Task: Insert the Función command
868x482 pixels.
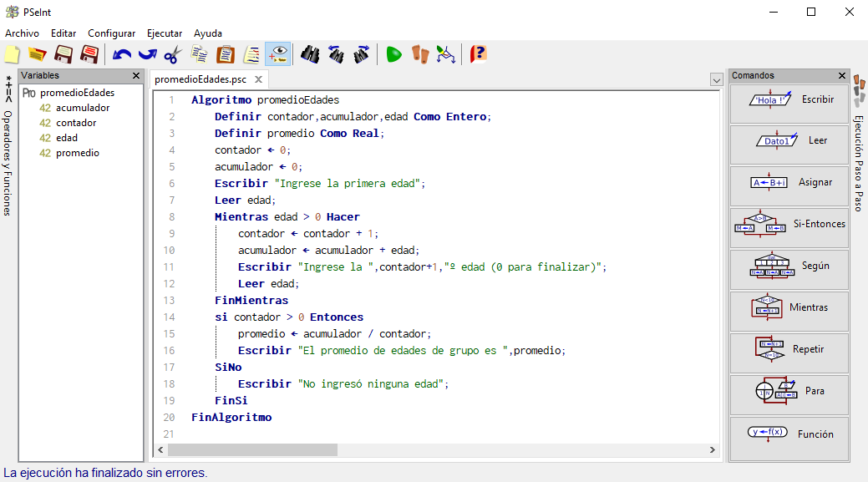Action: (x=789, y=438)
